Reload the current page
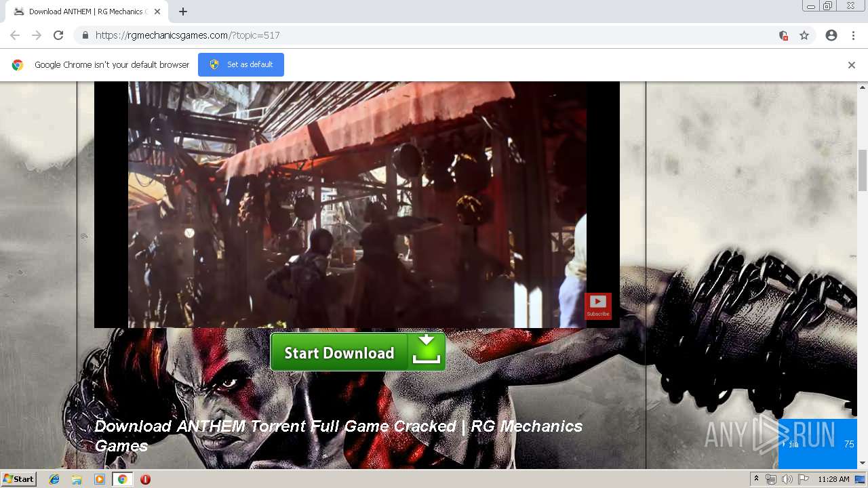The width and height of the screenshot is (868, 488). 58,35
